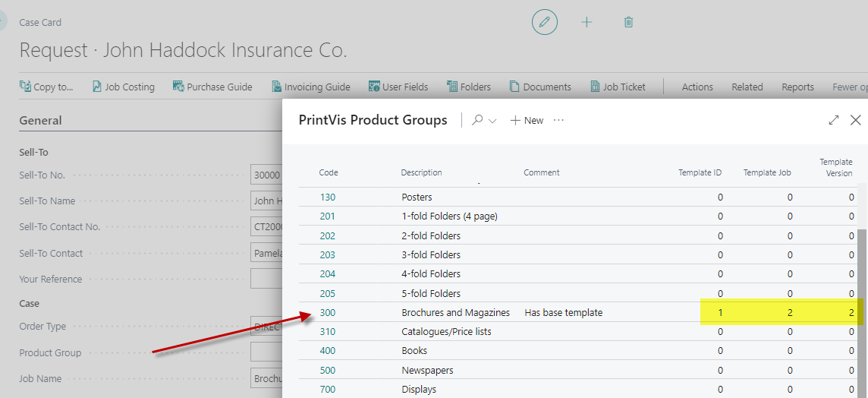
Task: Click the Sell-To Contact No. field
Action: click(x=267, y=226)
